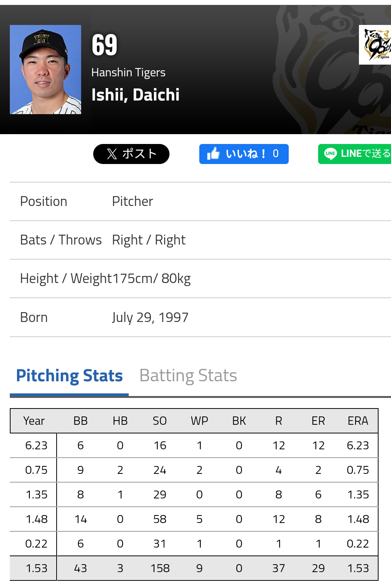Click the WP column header

(199, 421)
